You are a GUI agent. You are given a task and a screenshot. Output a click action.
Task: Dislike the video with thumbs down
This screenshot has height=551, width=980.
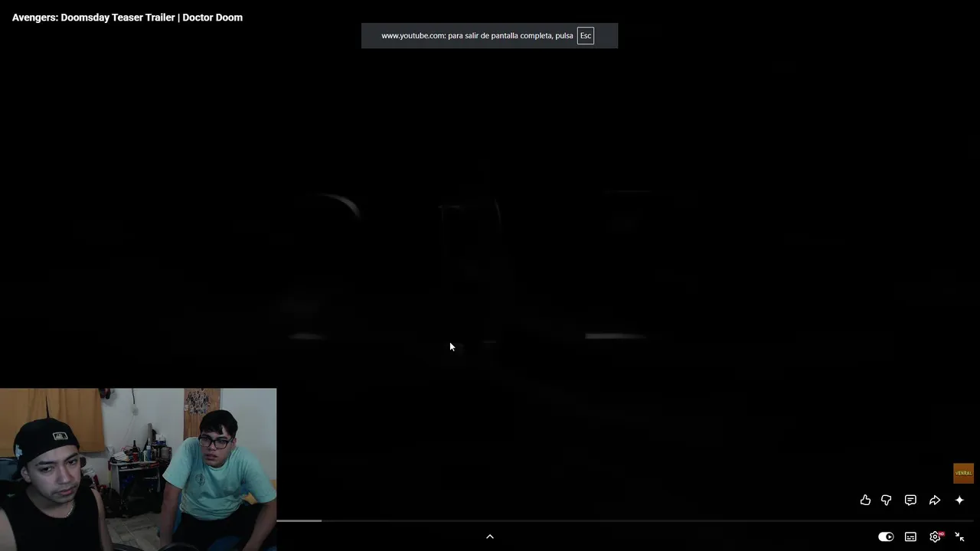[886, 500]
